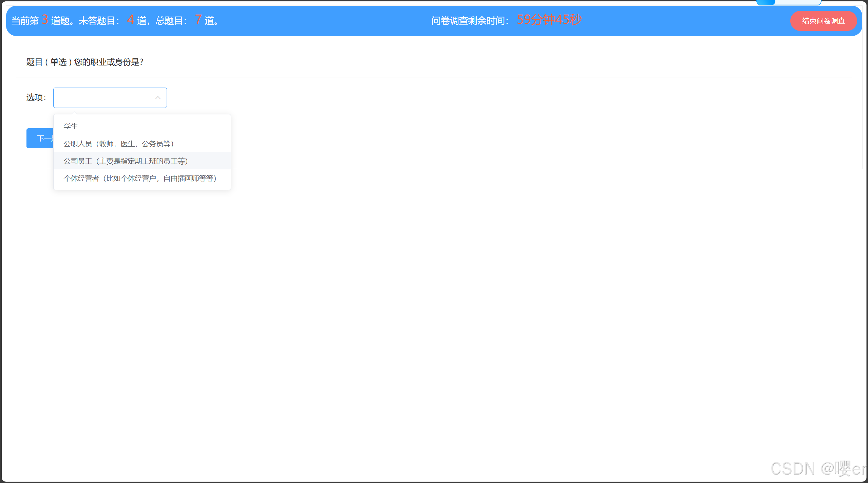The width and height of the screenshot is (868, 483).
Task: Click the red 59分钟45秒 countdown timer
Action: click(x=549, y=20)
